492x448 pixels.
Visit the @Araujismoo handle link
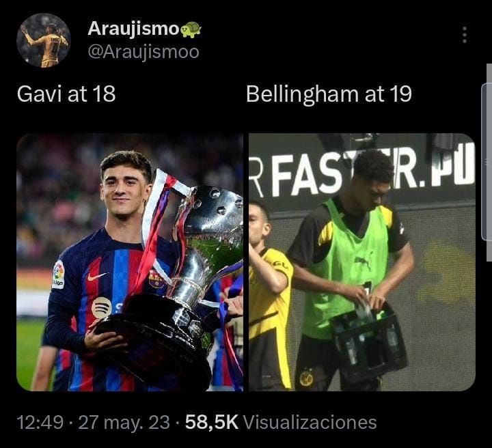click(143, 52)
